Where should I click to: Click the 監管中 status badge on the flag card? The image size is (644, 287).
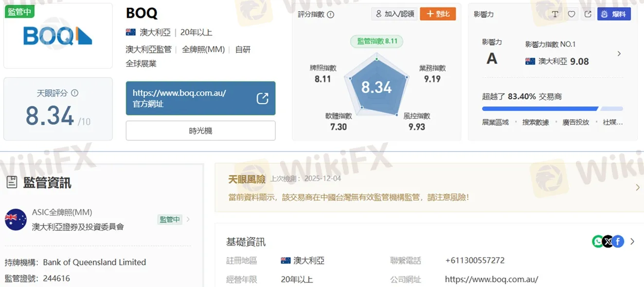[x=19, y=11]
